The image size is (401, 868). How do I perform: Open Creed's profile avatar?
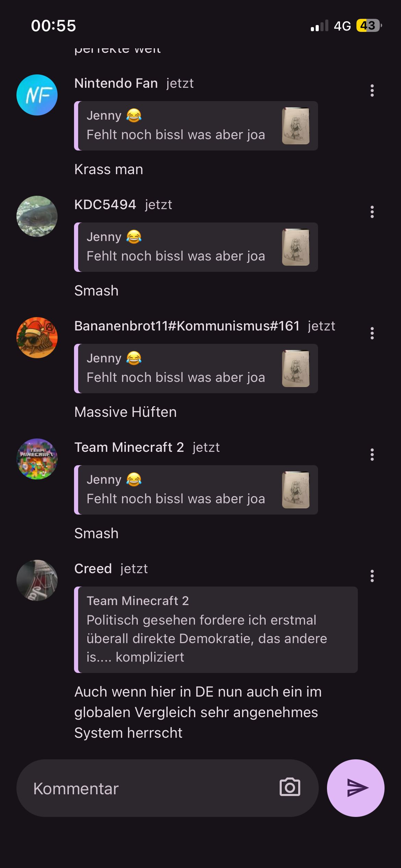37,580
